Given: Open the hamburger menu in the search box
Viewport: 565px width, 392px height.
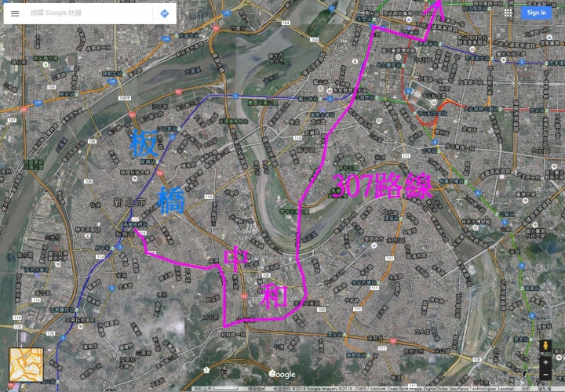Looking at the screenshot, I should click(x=15, y=13).
